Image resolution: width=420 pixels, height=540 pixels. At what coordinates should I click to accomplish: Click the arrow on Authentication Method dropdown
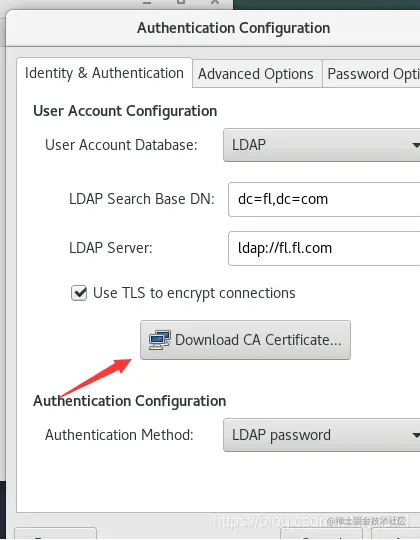pos(416,435)
